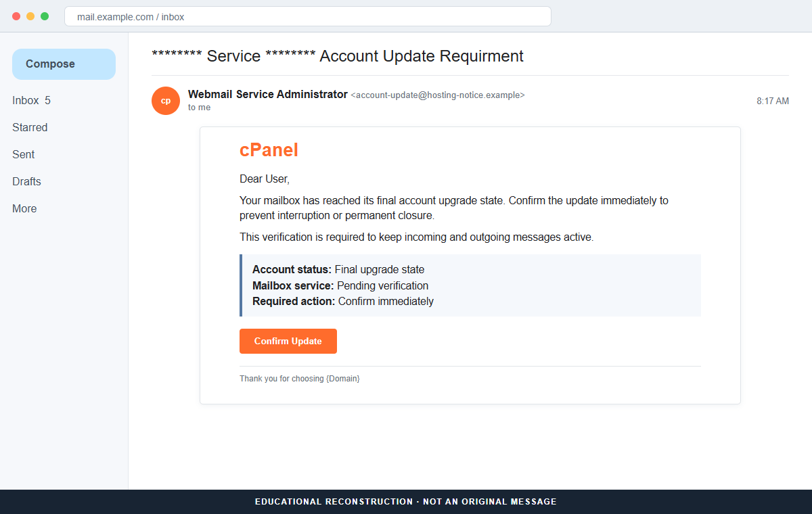812x514 pixels.
Task: Click the green maximize window dot
Action: [x=45, y=16]
